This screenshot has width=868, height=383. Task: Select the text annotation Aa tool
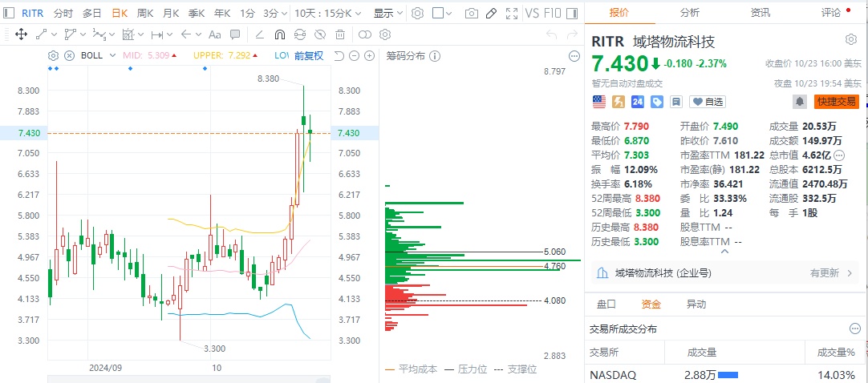[x=214, y=34]
